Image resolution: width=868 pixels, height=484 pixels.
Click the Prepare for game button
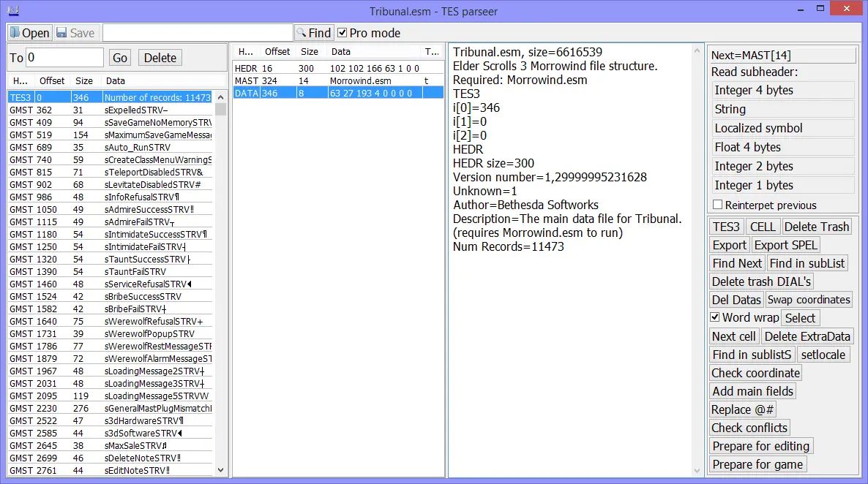757,464
